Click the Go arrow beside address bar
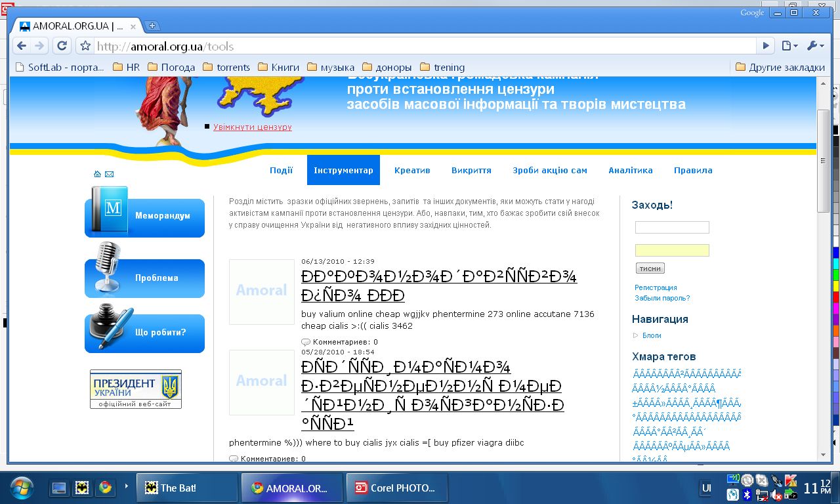The width and height of the screenshot is (840, 504). (x=765, y=46)
